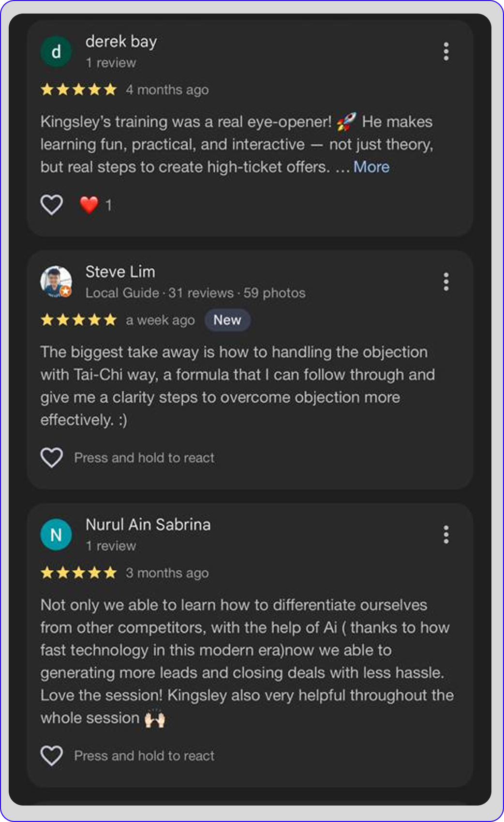Click the New badge on Steve's review
The height and width of the screenshot is (822, 504).
point(227,320)
